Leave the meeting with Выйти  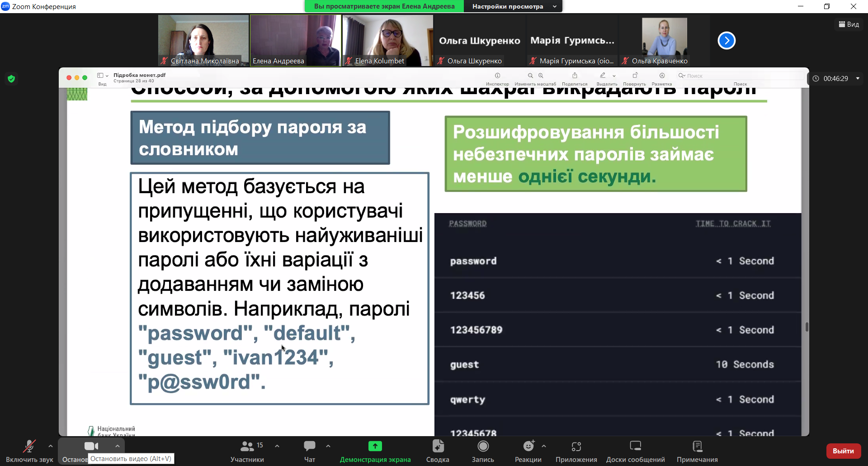coord(844,451)
